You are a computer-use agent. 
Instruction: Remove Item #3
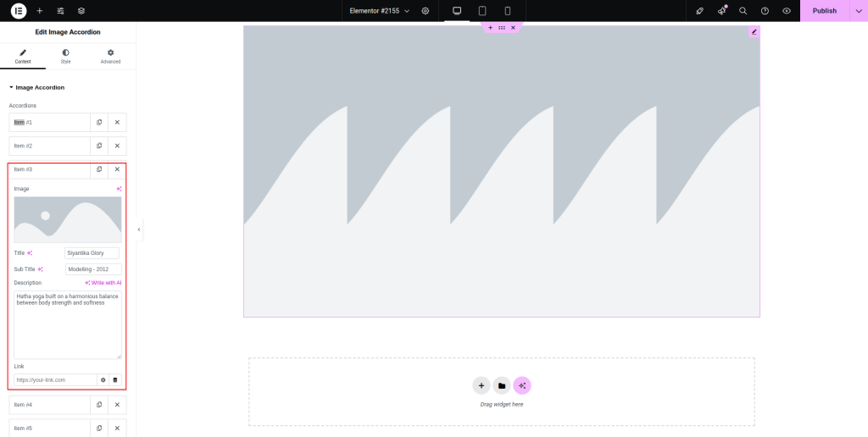(x=117, y=169)
